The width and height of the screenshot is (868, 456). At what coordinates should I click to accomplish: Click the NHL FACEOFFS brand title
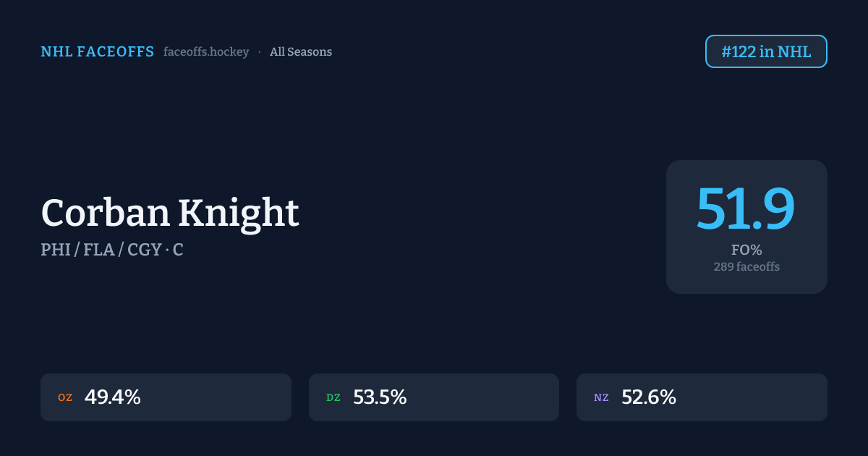click(x=97, y=52)
